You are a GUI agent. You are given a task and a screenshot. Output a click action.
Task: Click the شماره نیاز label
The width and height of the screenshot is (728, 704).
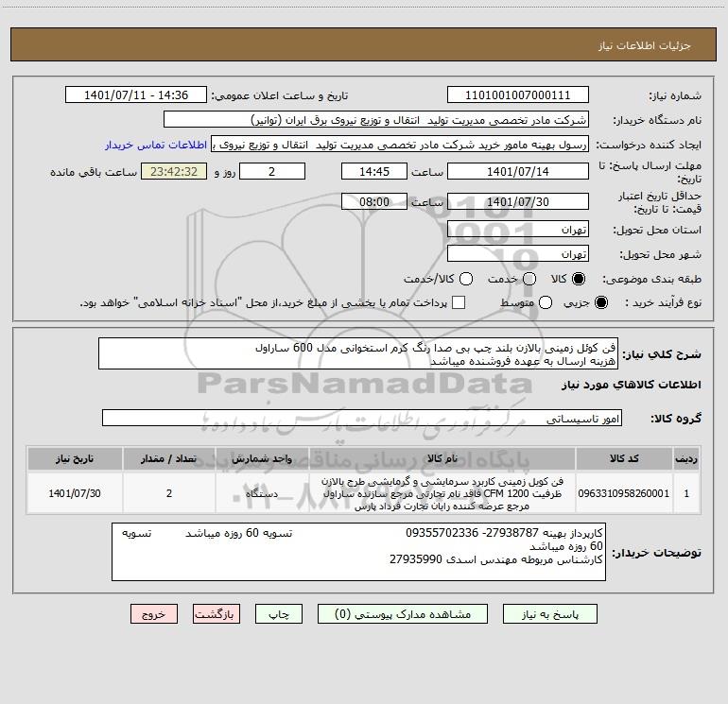coord(675,96)
